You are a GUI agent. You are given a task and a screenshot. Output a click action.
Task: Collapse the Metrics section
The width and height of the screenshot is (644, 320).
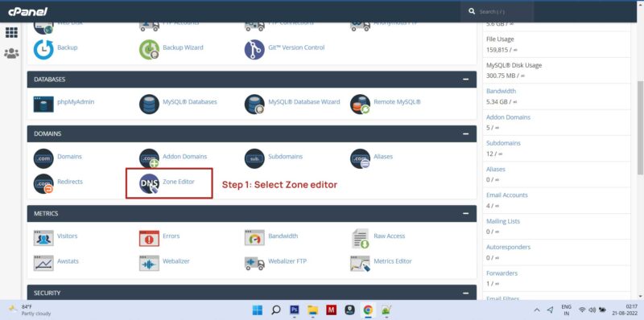[465, 213]
